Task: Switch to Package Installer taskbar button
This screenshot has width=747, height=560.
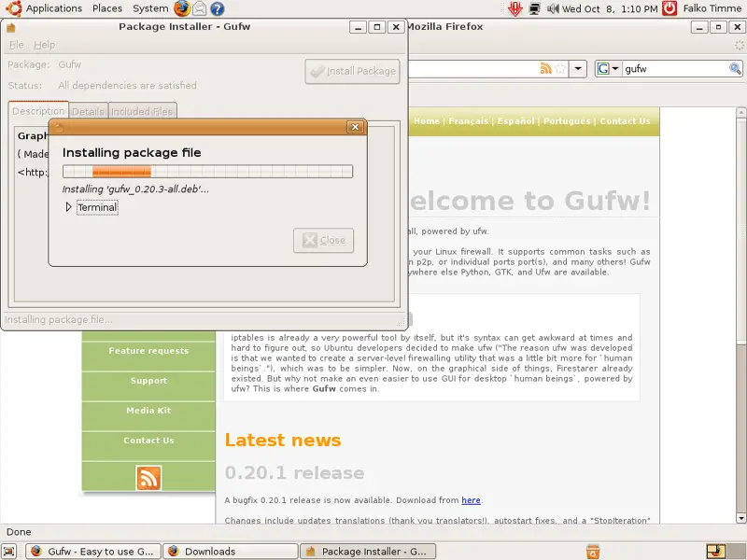Action: coord(368,552)
